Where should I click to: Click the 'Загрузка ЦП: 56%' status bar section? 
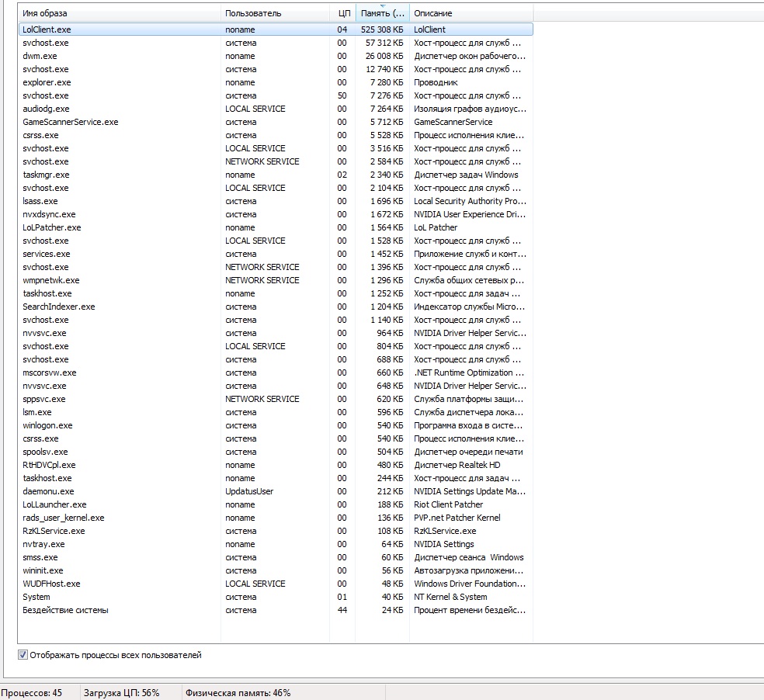pyautogui.click(x=121, y=692)
